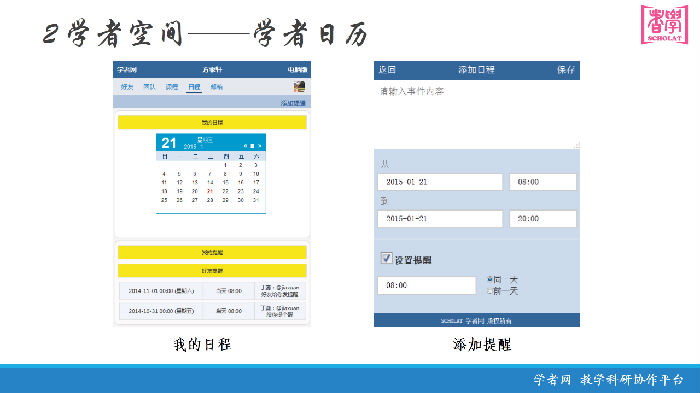The height and width of the screenshot is (393, 700).
Task: Click the 添加提醒 link
Action: (x=293, y=103)
